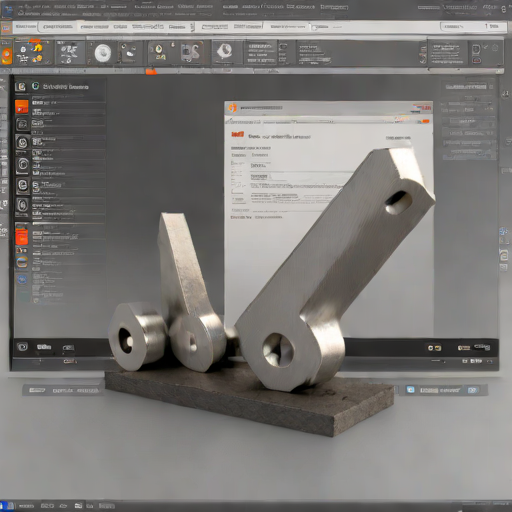Click the square icon at the left panel header start
Image resolution: width=512 pixels, height=512 pixels.
click(21, 87)
